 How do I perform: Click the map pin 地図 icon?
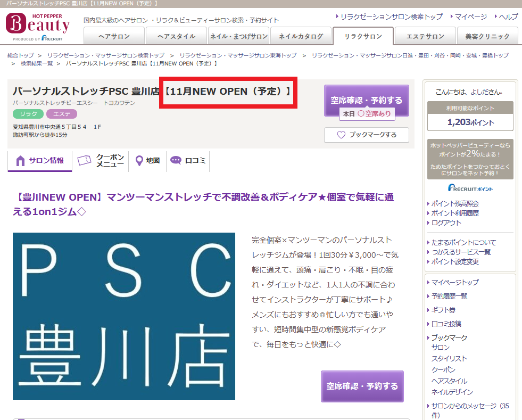(x=139, y=161)
